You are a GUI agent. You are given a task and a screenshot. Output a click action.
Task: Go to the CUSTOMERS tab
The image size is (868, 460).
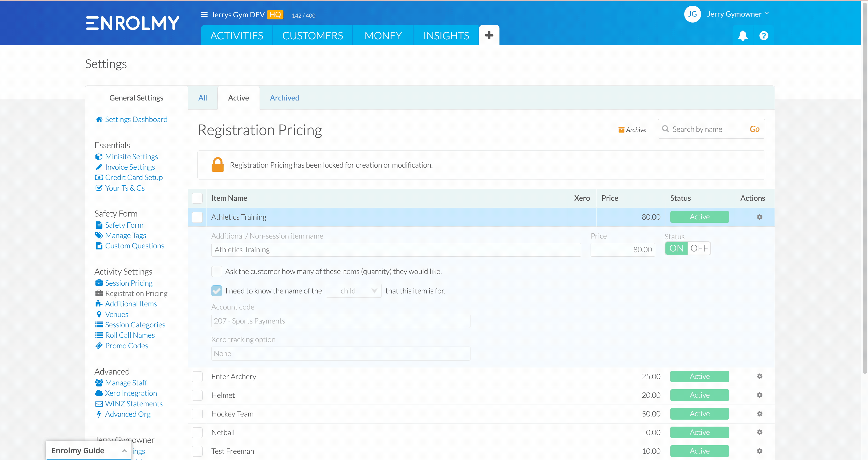(312, 35)
